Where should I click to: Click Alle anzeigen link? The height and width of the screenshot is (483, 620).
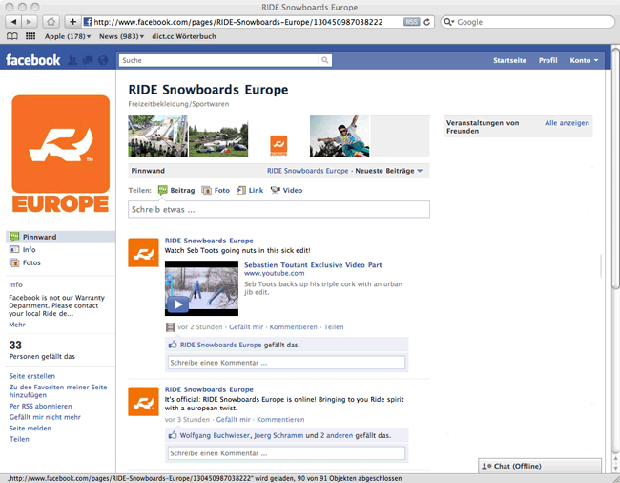(x=567, y=123)
